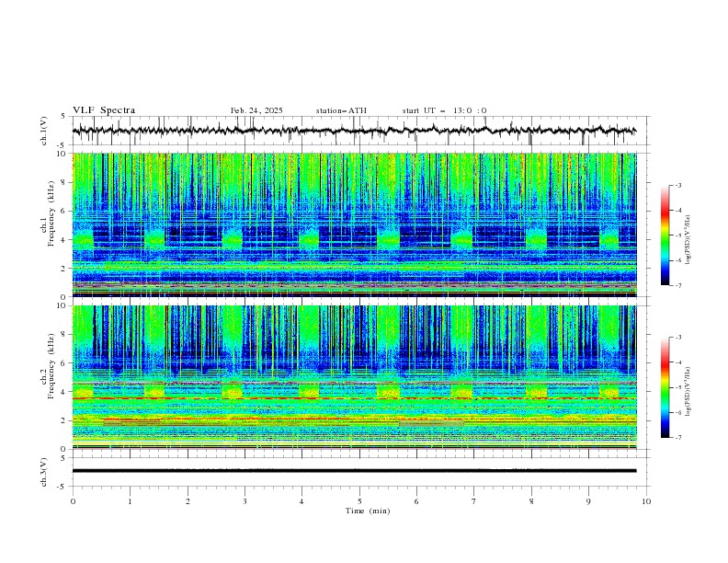Screen dimensions: 728x563
Task: Click tick "3" on the Time axis
Action: [245, 501]
